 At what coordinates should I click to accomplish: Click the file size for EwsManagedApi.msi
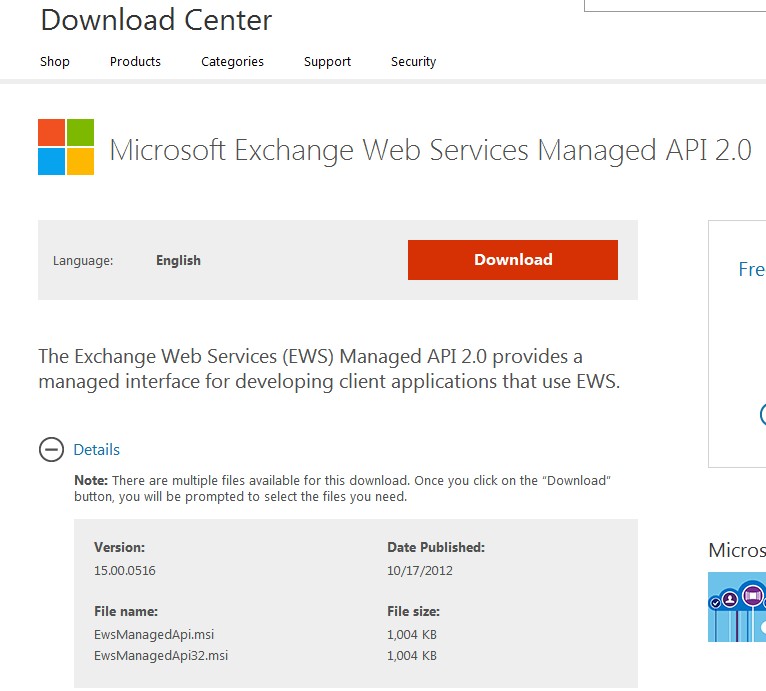click(412, 635)
